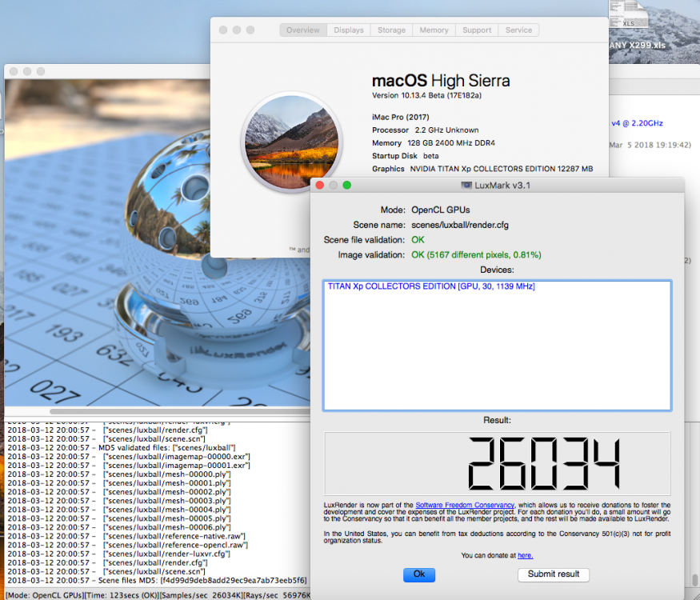
Task: Click the log line for imagemap-00000.exr
Action: [129, 457]
